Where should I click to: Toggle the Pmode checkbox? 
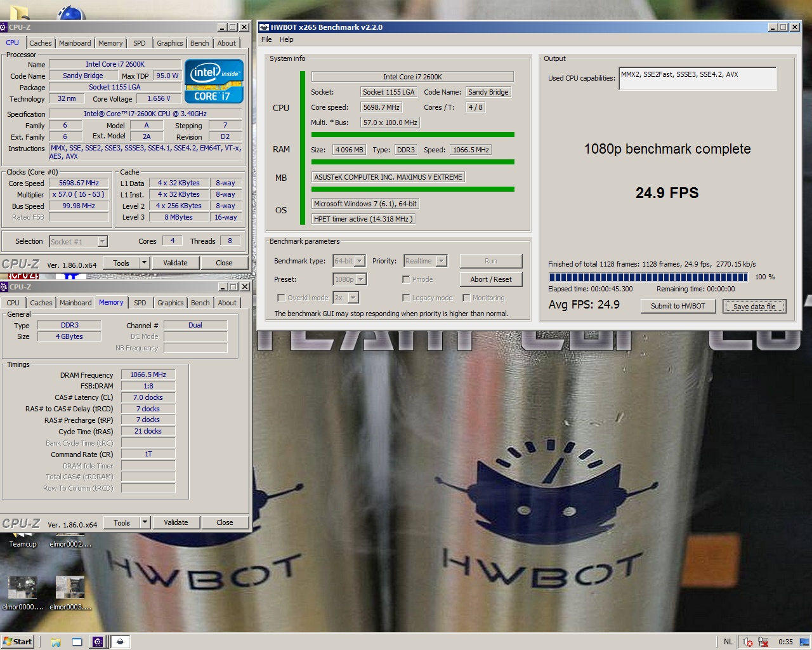coord(406,279)
